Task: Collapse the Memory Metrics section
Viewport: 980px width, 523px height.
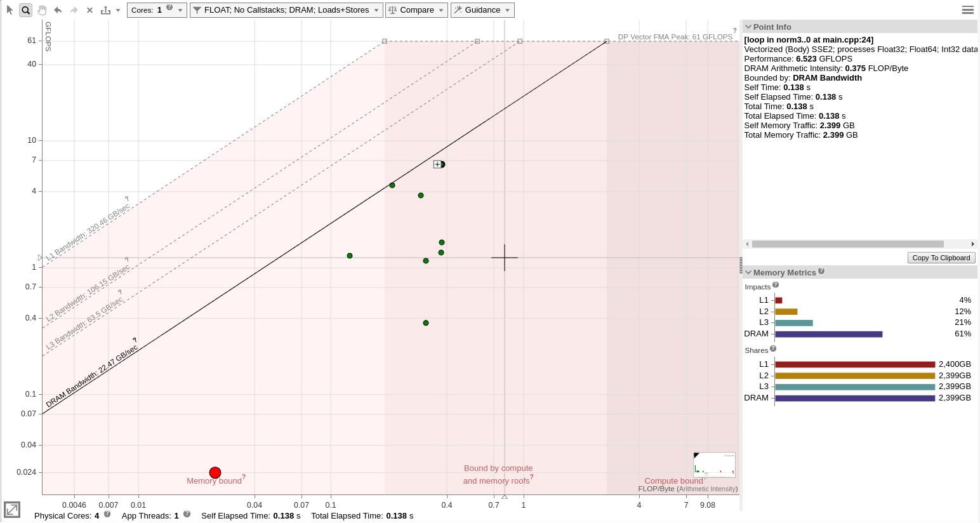Action: point(748,273)
